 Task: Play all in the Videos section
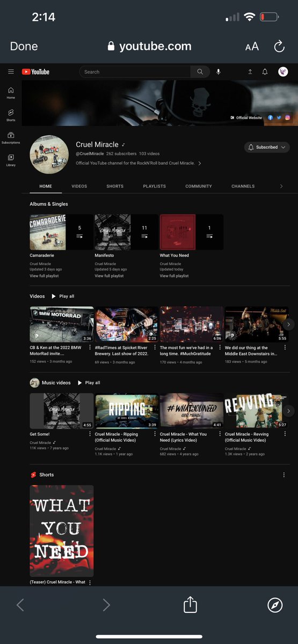pyautogui.click(x=63, y=296)
